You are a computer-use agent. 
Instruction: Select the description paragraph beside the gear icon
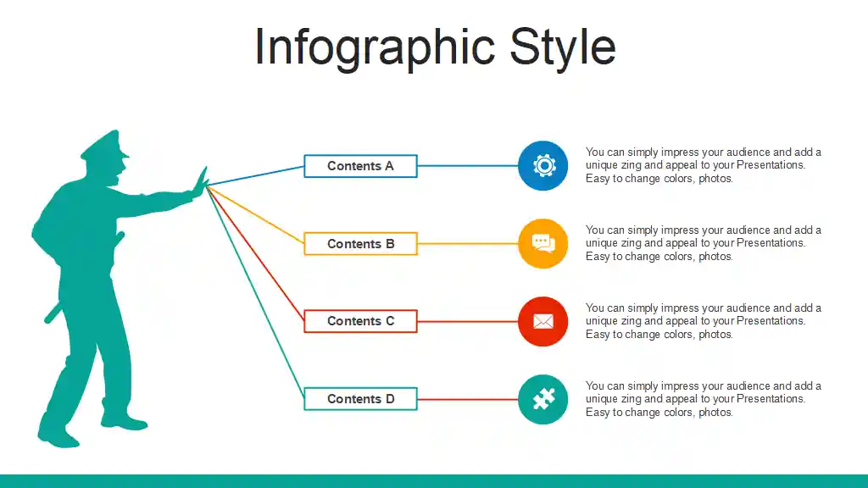coord(704,165)
